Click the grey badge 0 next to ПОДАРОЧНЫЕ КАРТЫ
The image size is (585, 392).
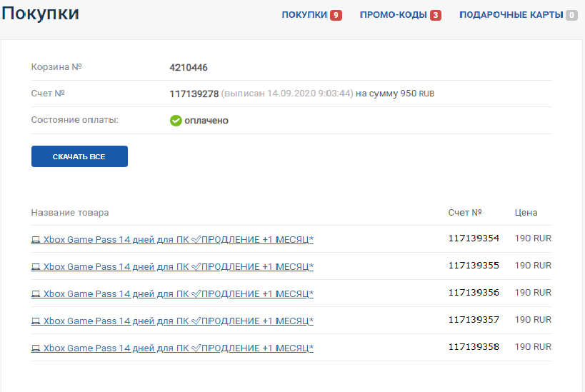pyautogui.click(x=571, y=15)
